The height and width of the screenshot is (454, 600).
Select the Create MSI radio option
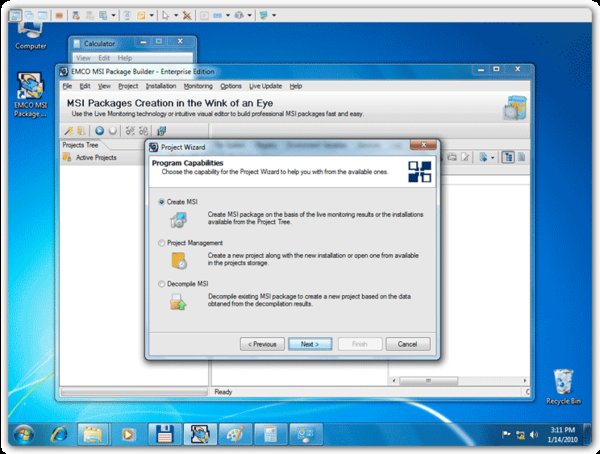coord(161,202)
